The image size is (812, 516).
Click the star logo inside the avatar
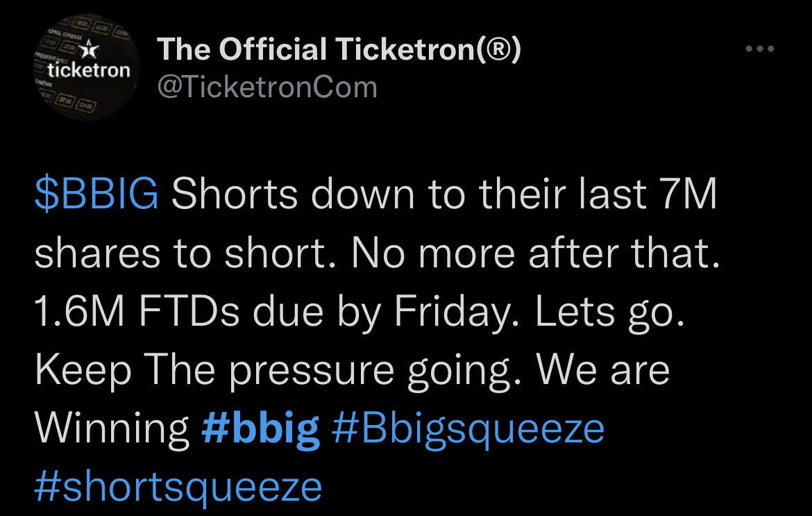(x=91, y=49)
